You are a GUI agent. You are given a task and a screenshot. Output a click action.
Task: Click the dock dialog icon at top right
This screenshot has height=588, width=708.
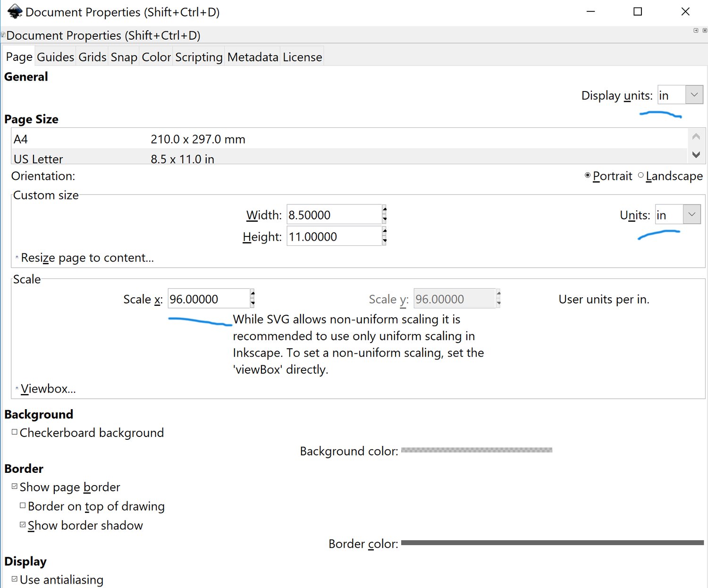tap(696, 30)
